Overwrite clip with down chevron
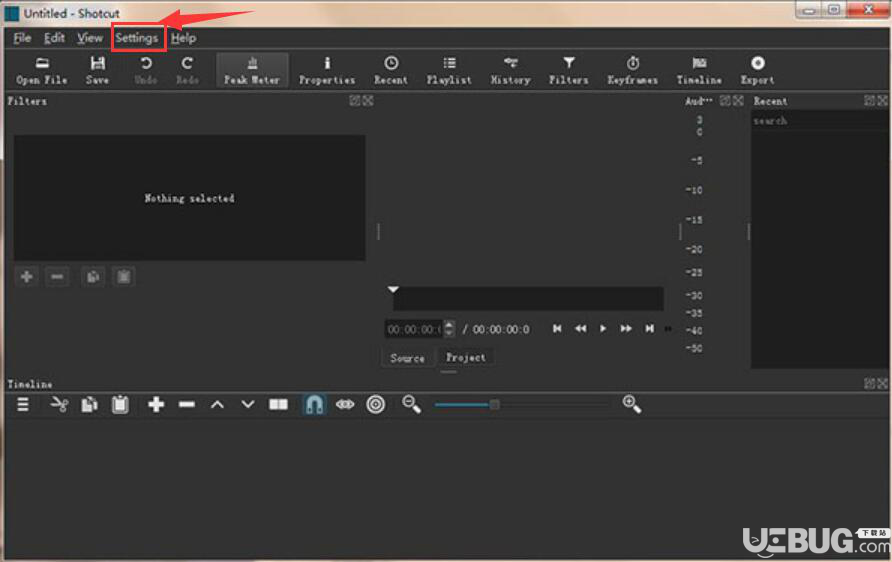Screen dimensions: 892x562 (247, 404)
